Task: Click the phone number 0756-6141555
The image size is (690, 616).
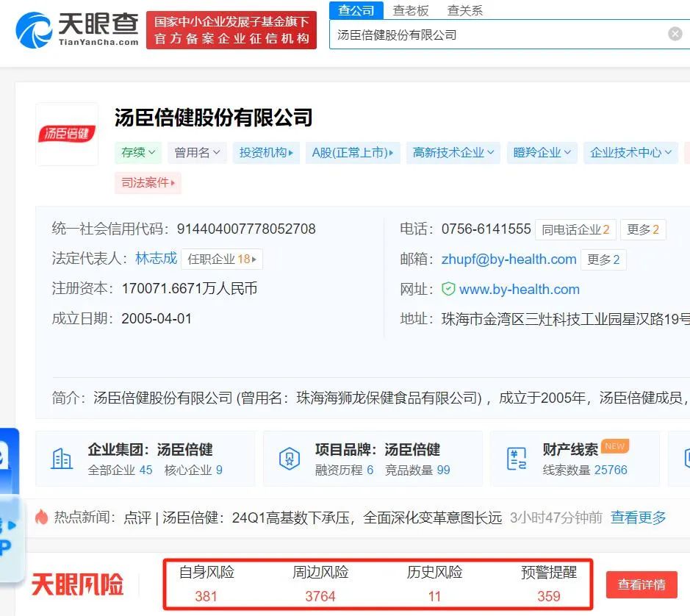Action: (486, 229)
